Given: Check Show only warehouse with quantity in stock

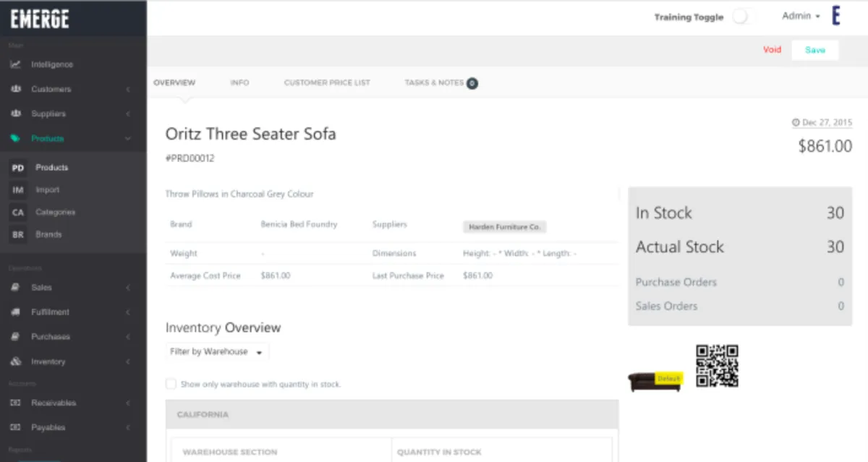Looking at the screenshot, I should (x=171, y=384).
